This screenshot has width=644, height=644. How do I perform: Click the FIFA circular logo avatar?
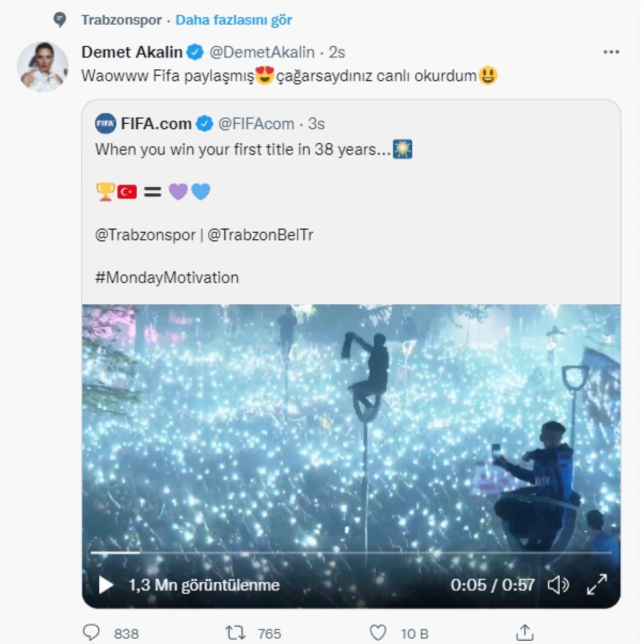point(105,123)
